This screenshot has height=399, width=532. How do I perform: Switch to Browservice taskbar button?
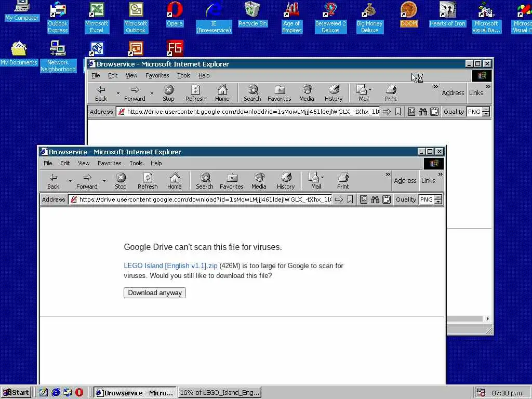(x=135, y=393)
